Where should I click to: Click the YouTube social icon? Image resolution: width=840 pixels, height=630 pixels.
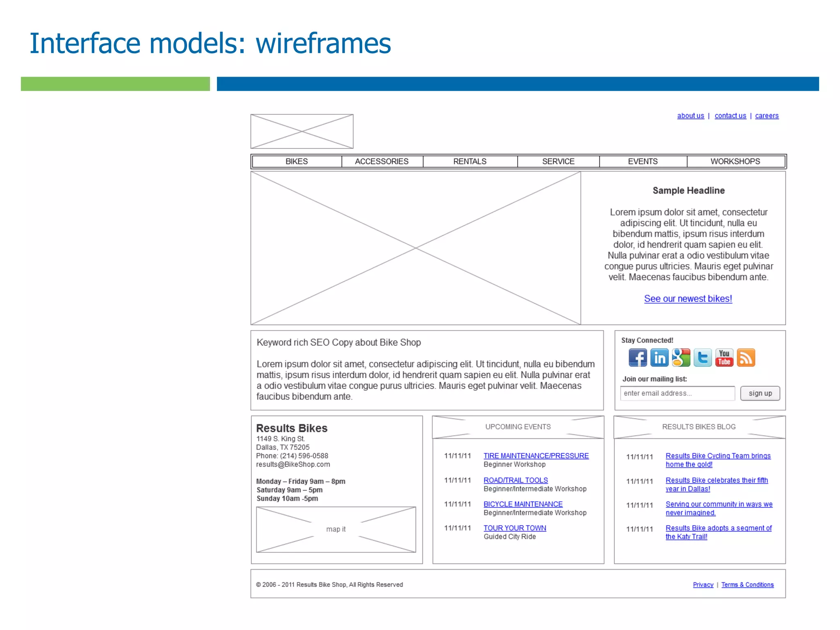pos(724,358)
